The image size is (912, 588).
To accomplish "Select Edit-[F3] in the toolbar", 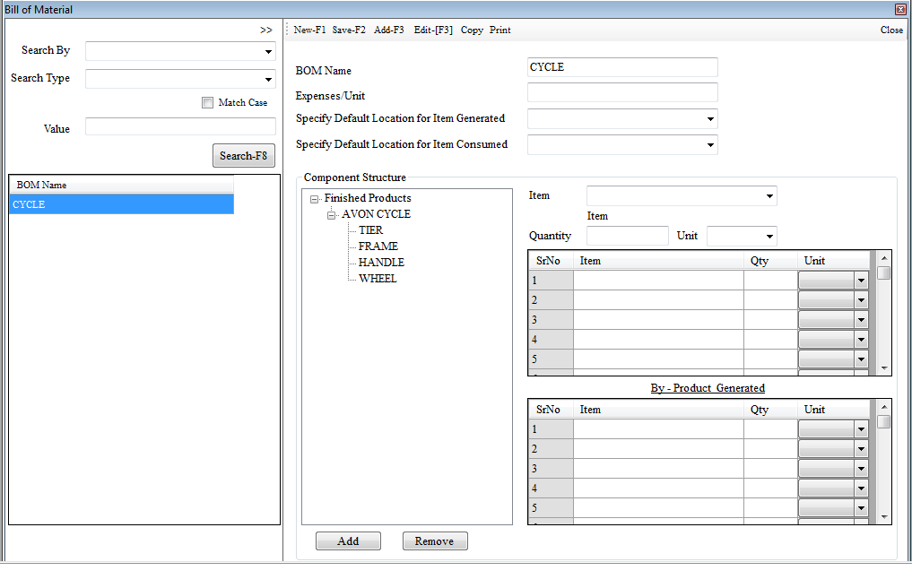I will click(x=433, y=30).
